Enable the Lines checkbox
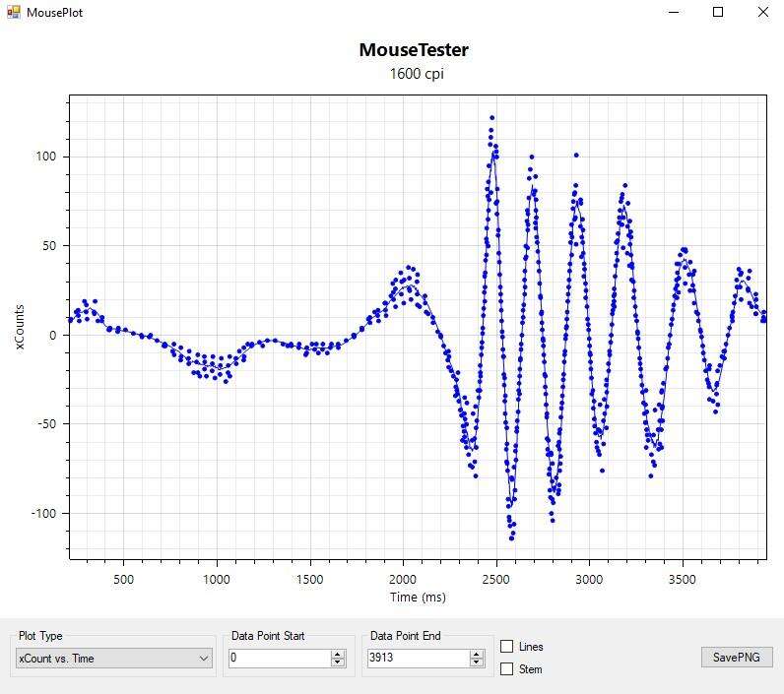Image resolution: width=784 pixels, height=694 pixels. 507,647
